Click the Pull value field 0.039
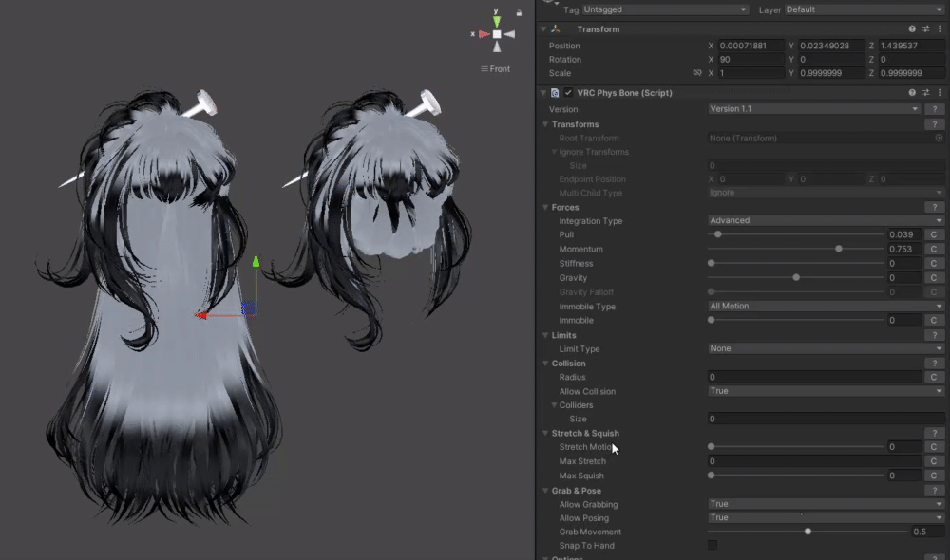The image size is (950, 560). [904, 234]
